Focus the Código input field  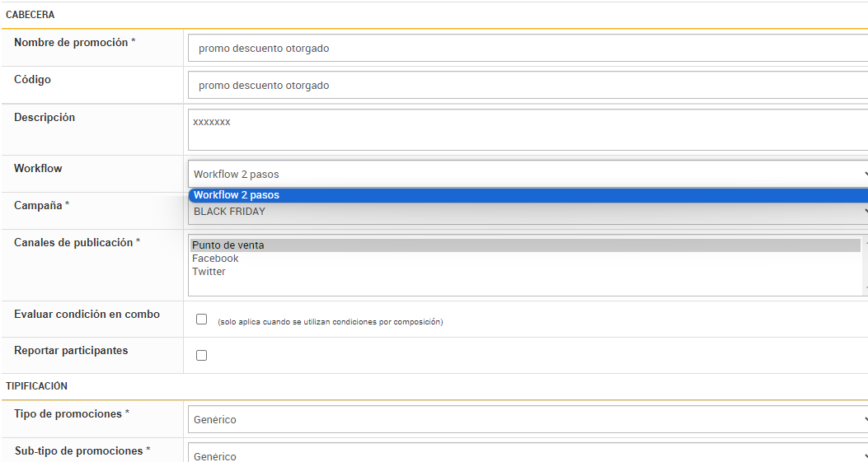(x=528, y=85)
